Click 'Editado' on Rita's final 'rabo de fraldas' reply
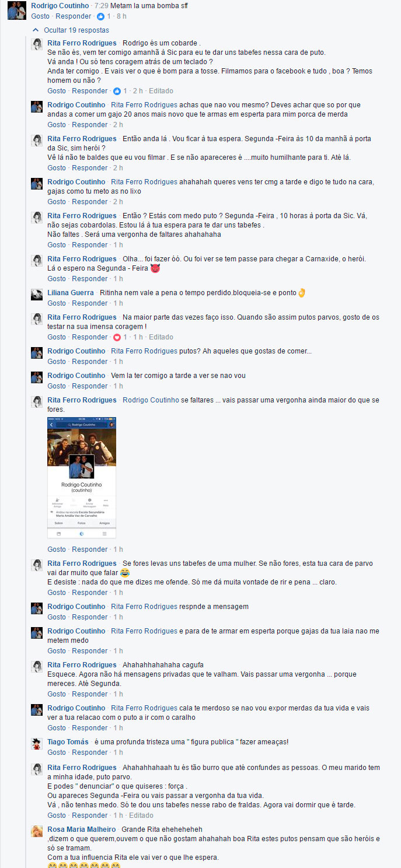 click(x=141, y=815)
